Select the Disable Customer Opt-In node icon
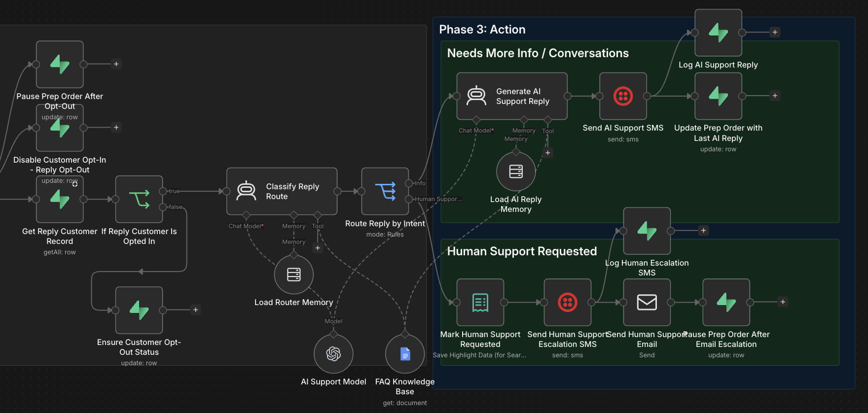868x413 pixels. click(x=60, y=128)
